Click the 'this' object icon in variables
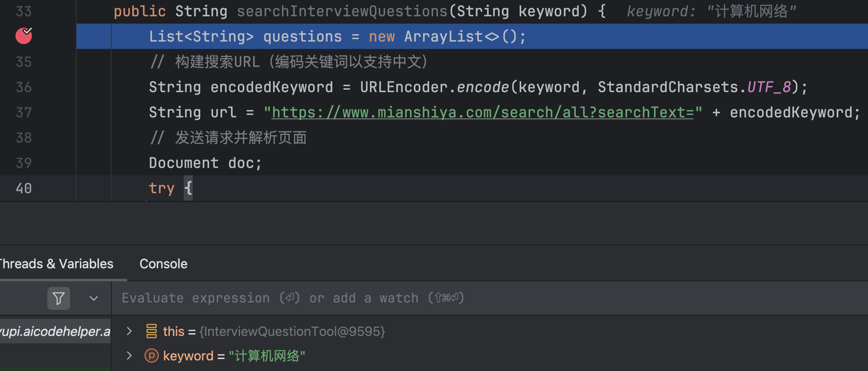 [x=151, y=331]
